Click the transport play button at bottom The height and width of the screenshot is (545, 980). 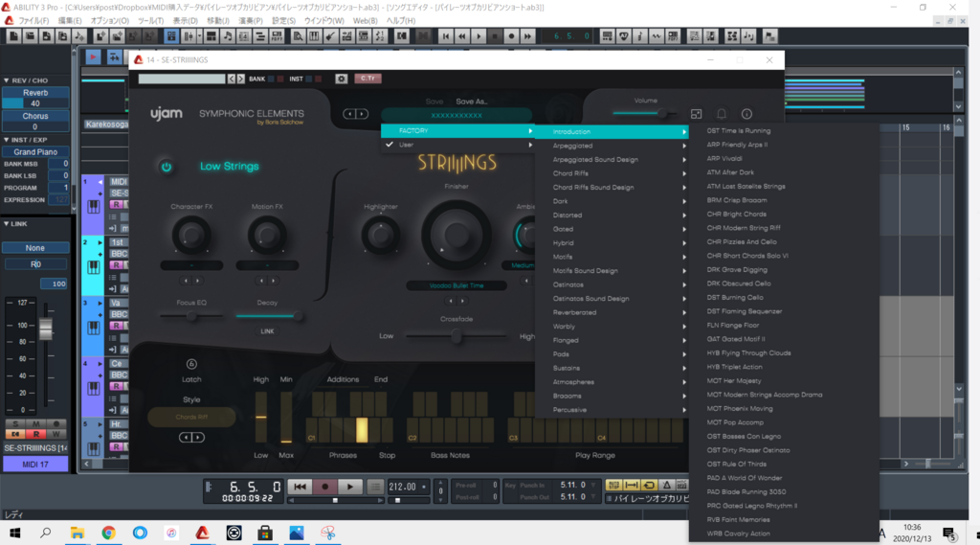pos(350,487)
